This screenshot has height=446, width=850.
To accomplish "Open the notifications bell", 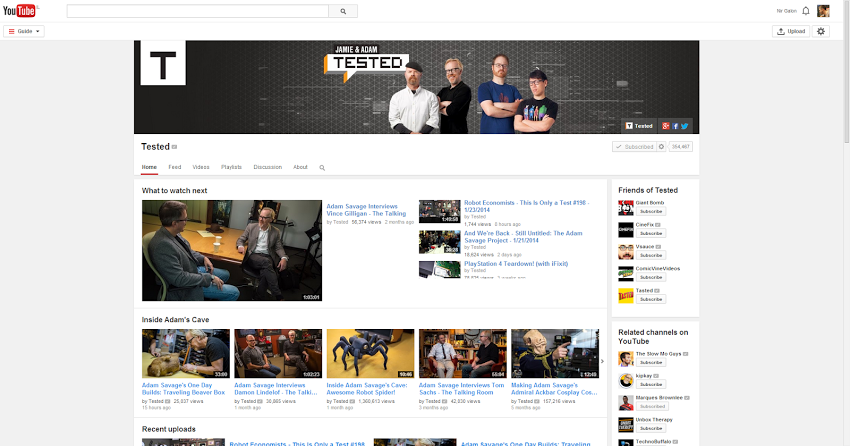I will click(806, 11).
